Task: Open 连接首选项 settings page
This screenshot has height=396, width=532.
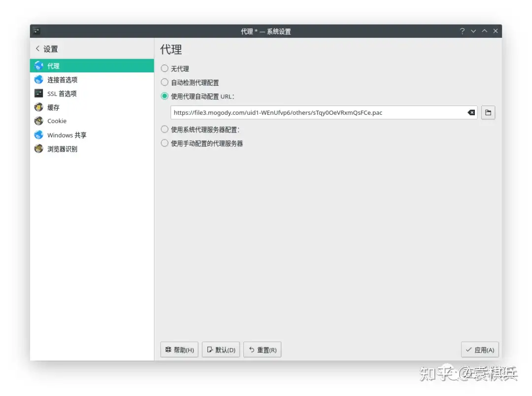Action: [x=92, y=80]
